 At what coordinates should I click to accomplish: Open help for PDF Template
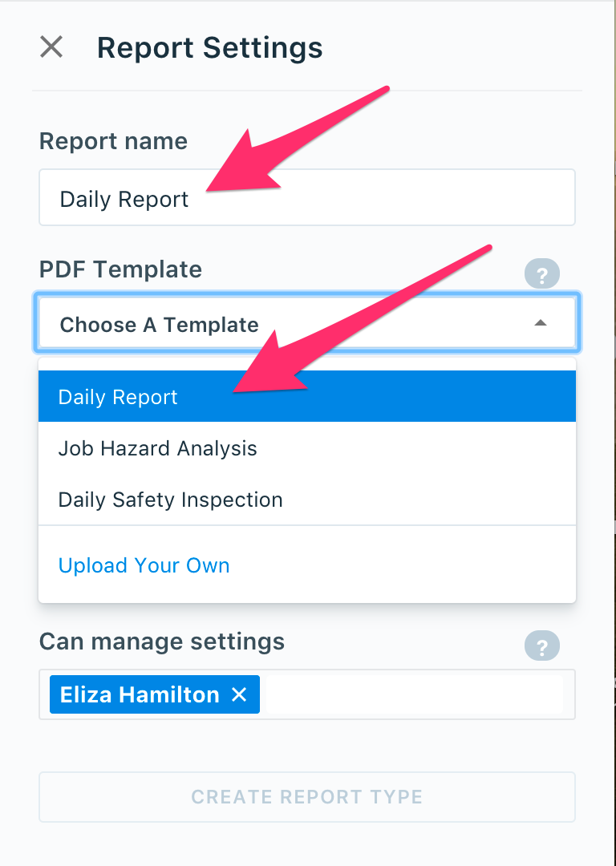tap(541, 273)
